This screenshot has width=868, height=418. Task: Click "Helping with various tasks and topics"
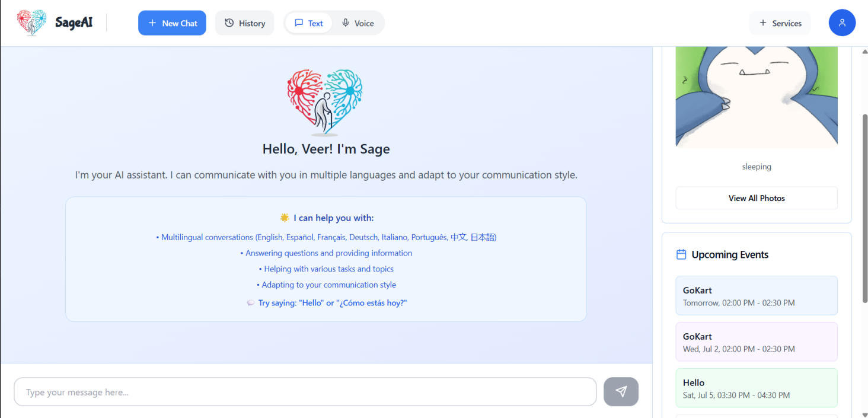tap(326, 269)
